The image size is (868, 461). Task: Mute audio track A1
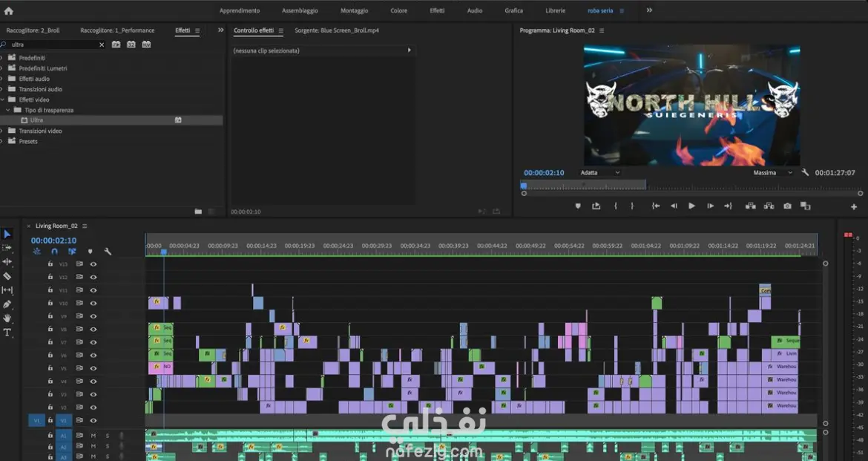93,436
